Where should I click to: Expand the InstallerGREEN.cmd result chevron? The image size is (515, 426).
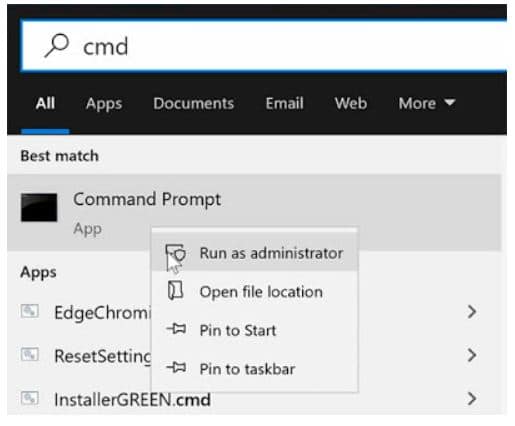tap(472, 399)
